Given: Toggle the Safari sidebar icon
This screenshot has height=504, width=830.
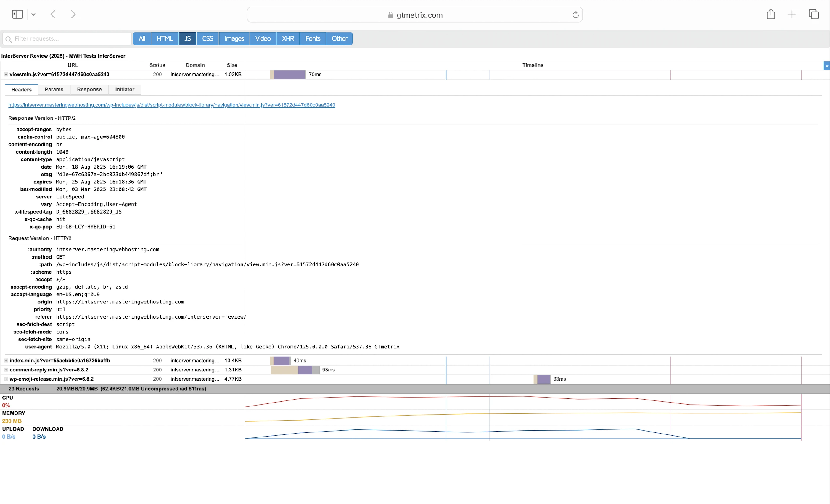Looking at the screenshot, I should tap(17, 14).
